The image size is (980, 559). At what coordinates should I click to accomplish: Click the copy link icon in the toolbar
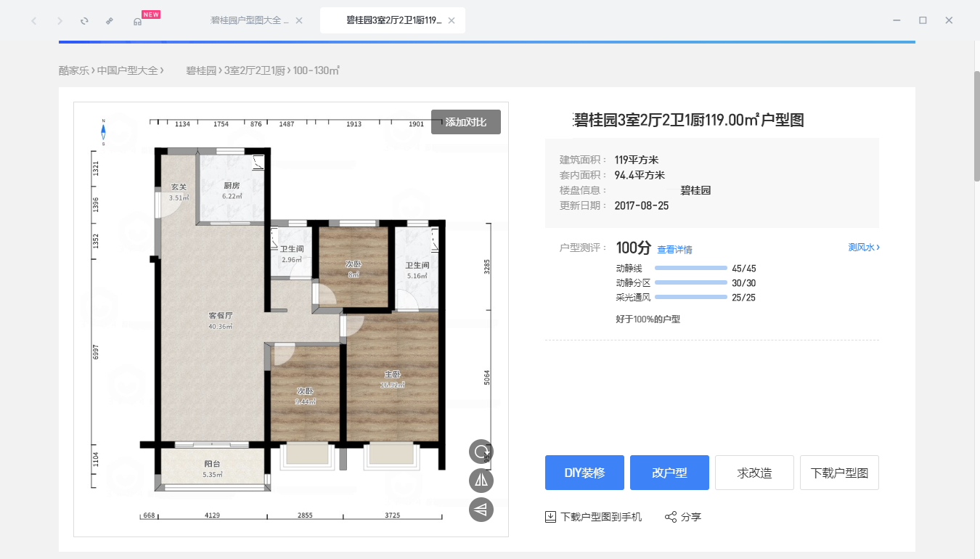pyautogui.click(x=110, y=21)
